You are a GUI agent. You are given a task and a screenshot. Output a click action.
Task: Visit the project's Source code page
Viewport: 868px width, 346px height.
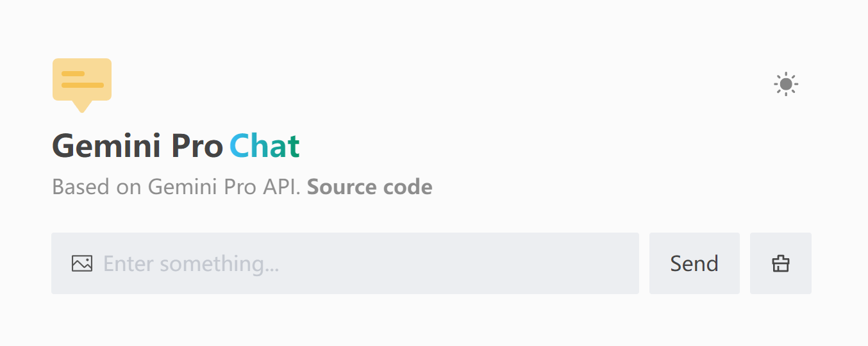coord(370,187)
